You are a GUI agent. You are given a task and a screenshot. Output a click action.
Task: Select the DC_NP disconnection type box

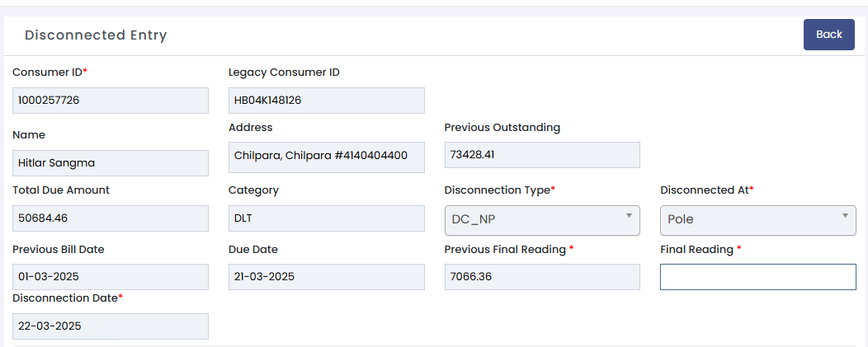click(x=542, y=220)
